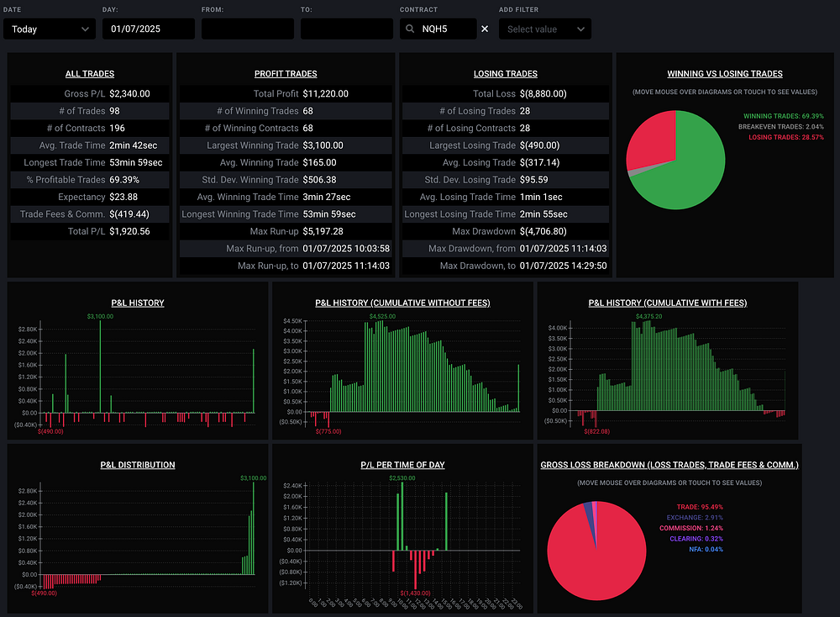Viewport: 840px width, 617px height.
Task: Click the Longest Trade Time value 53min 59sec
Action: coord(135,162)
